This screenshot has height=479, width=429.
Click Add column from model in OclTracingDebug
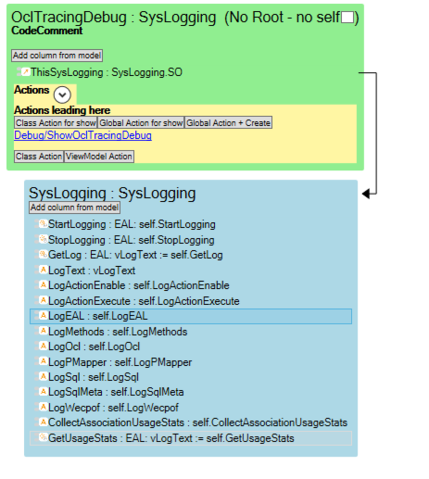[x=57, y=55]
